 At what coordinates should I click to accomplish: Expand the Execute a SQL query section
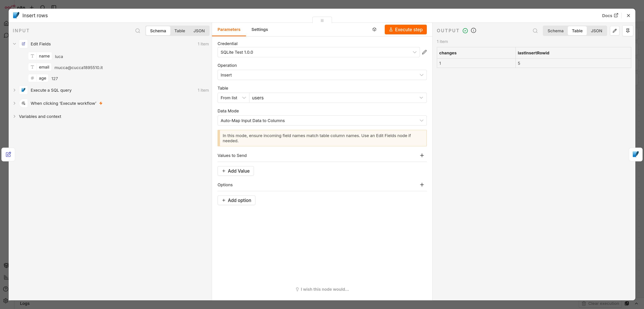[x=14, y=90]
